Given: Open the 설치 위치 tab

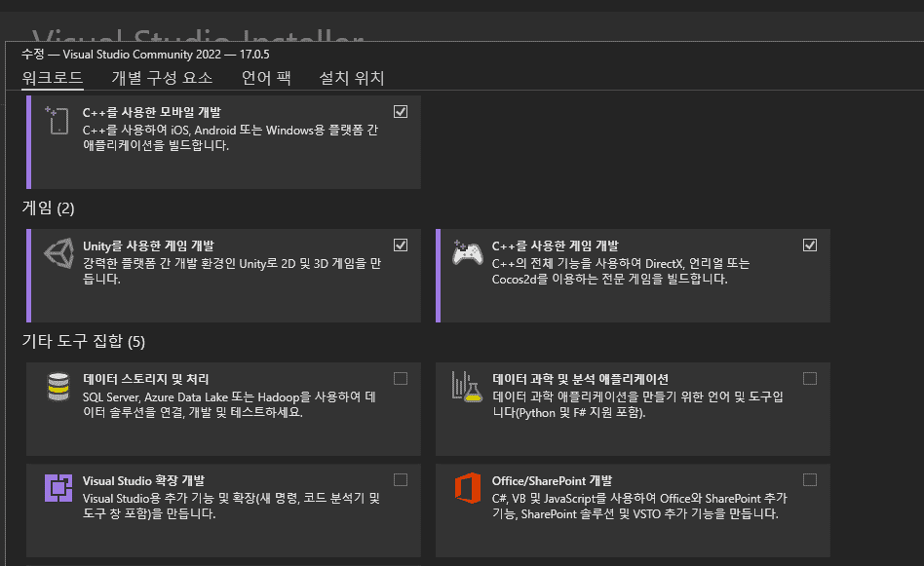Looking at the screenshot, I should pyautogui.click(x=352, y=78).
